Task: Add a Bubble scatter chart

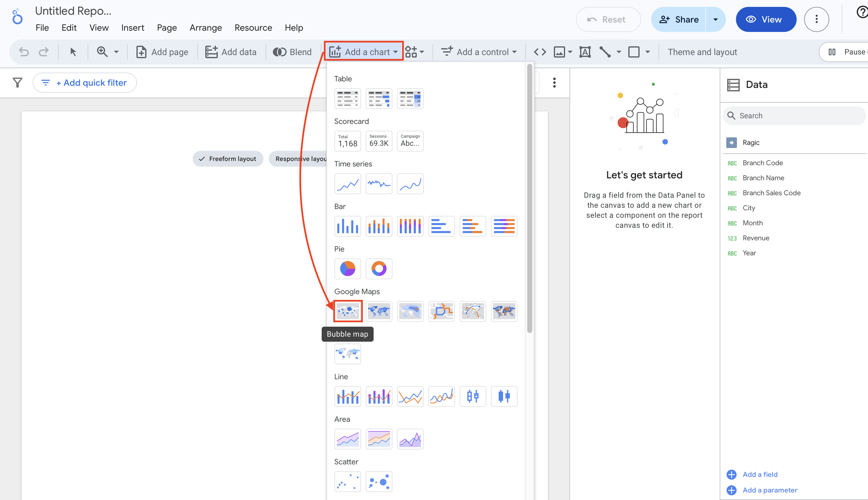Action: pyautogui.click(x=379, y=482)
